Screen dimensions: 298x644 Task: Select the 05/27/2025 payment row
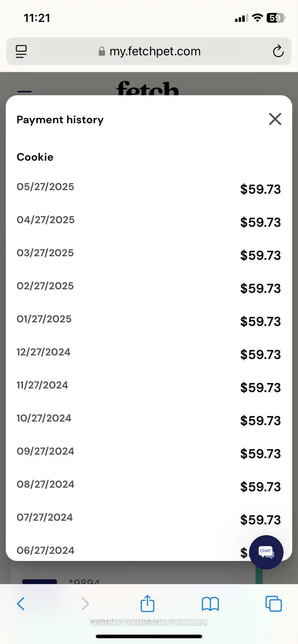[149, 188]
